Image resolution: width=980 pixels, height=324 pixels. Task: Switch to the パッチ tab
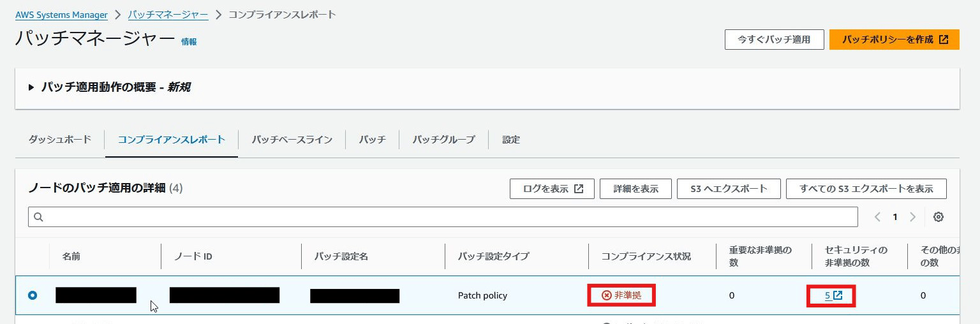372,139
